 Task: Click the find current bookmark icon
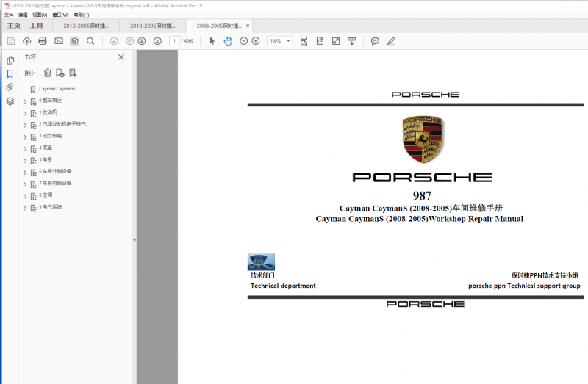(x=73, y=73)
